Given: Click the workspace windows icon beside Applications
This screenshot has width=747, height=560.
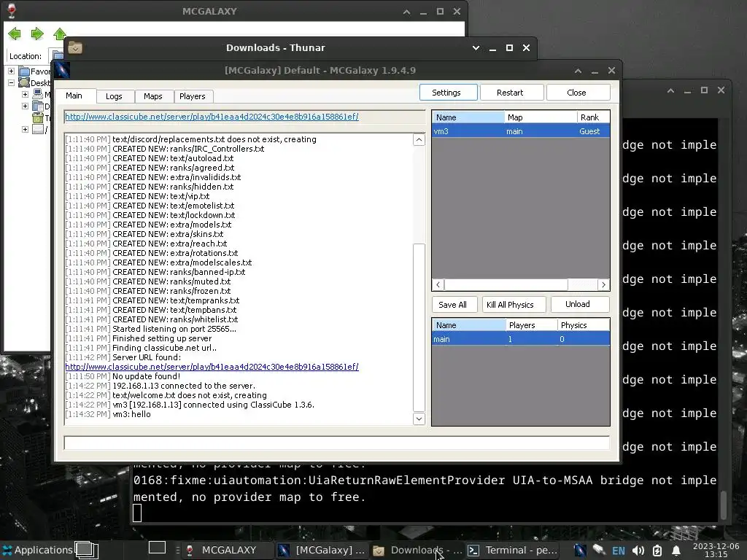Looking at the screenshot, I should (x=87, y=550).
